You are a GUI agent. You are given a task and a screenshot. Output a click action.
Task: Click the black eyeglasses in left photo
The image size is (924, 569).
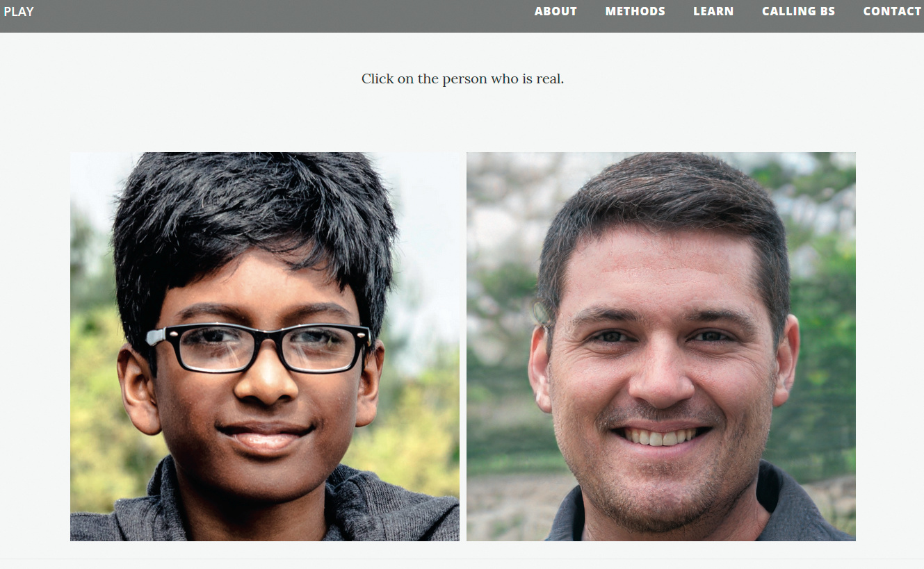[259, 347]
